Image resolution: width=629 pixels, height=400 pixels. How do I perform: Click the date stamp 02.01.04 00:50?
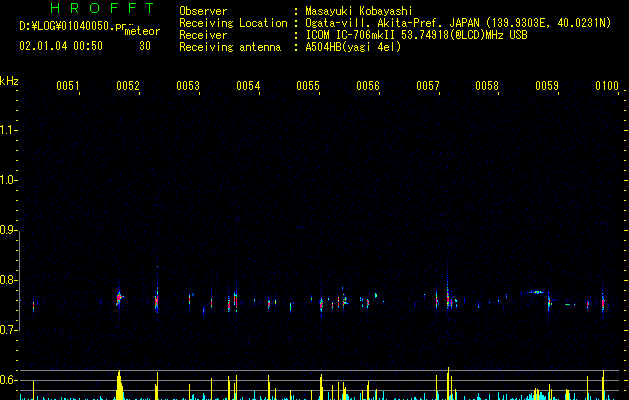(61, 46)
